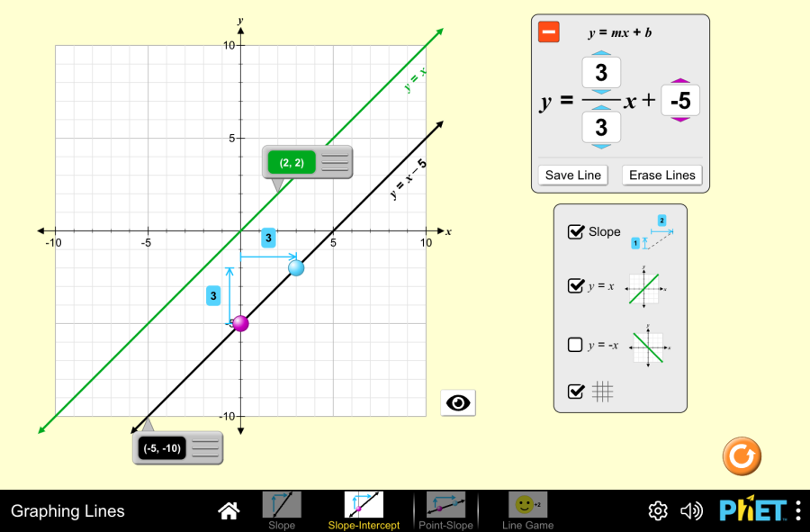810x532 pixels.
Task: Select the Slope-Intercept tab
Action: 364,504
